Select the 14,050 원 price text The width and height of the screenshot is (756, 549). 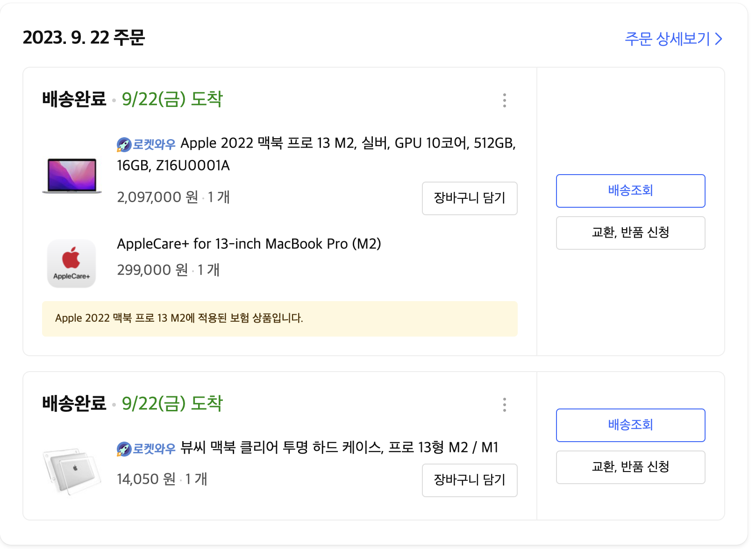click(146, 479)
